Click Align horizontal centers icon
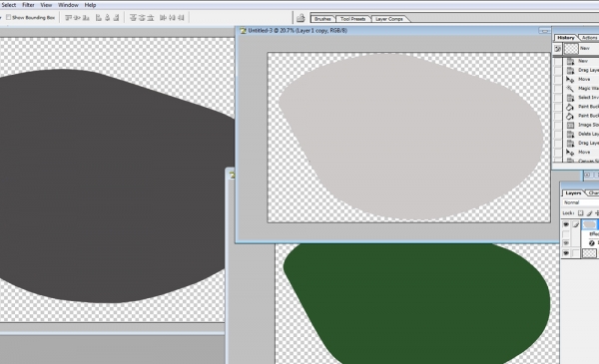 click(108, 18)
